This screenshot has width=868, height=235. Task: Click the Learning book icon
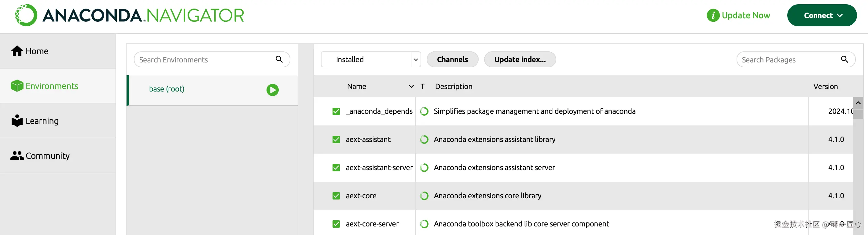point(17,121)
